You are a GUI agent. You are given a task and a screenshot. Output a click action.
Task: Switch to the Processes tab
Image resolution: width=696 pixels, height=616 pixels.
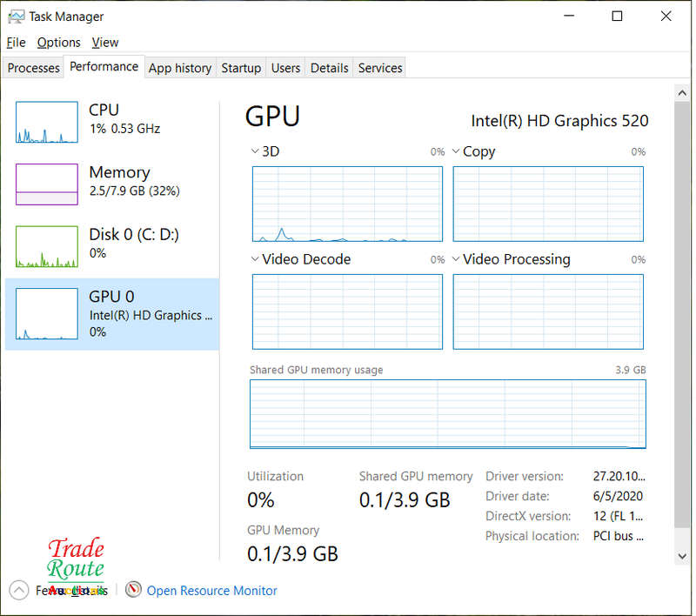33,68
